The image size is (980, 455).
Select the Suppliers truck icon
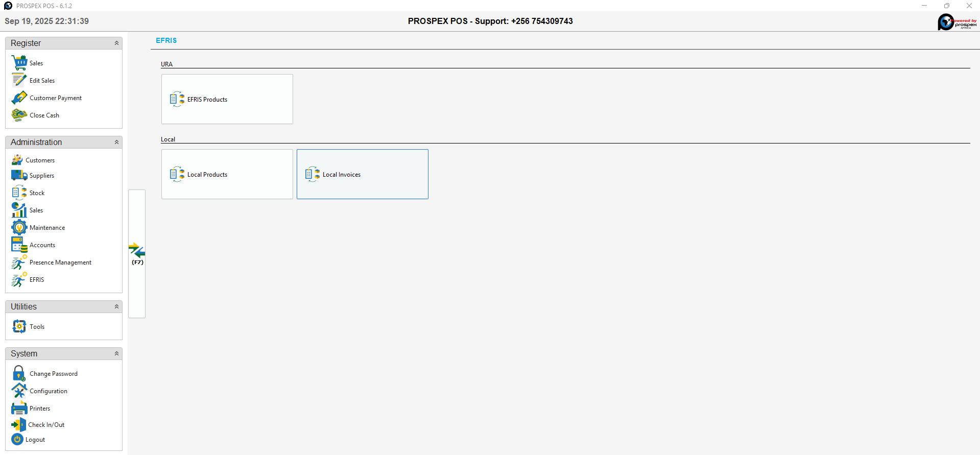click(19, 175)
